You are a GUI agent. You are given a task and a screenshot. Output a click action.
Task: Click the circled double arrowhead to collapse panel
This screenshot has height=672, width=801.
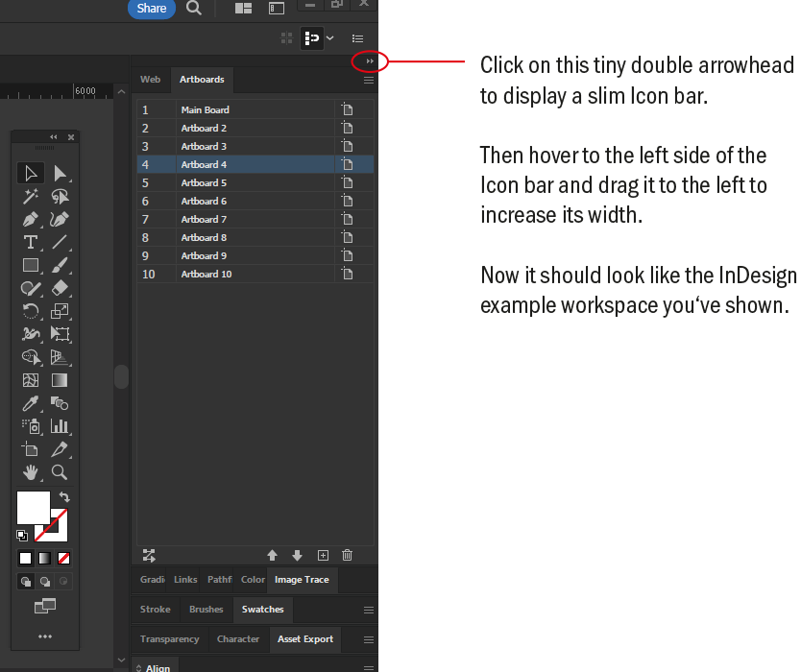pyautogui.click(x=369, y=60)
